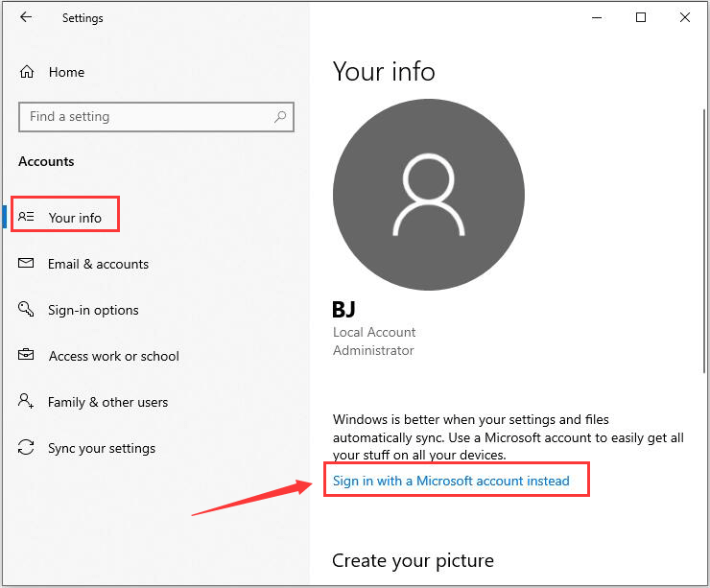This screenshot has height=588, width=710.
Task: Select Your info in sidebar
Action: pos(75,218)
